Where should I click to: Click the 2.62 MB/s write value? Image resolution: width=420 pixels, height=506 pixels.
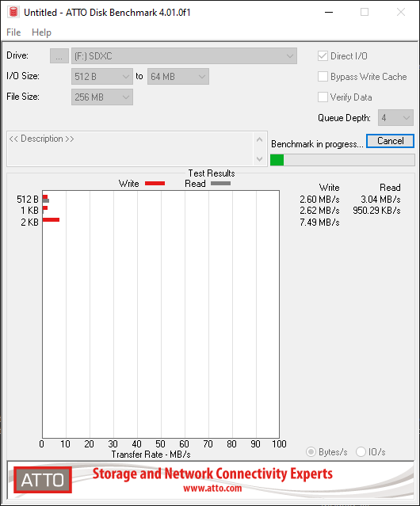click(319, 211)
